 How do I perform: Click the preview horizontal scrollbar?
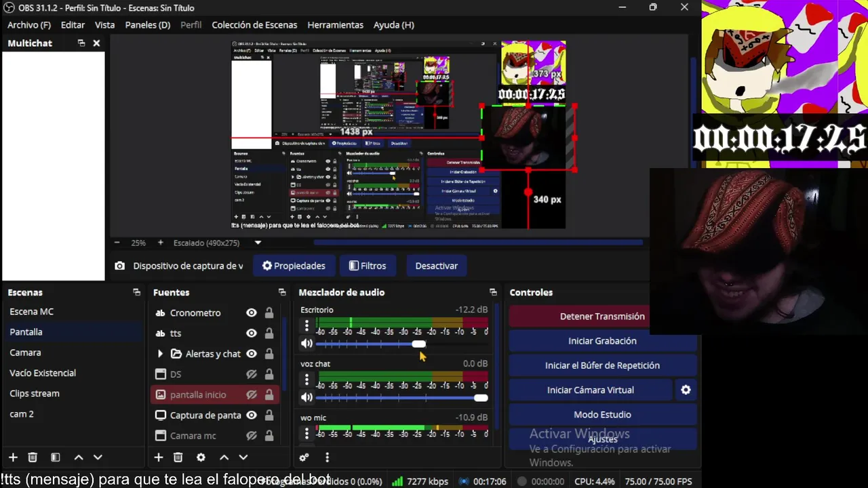[x=478, y=242]
